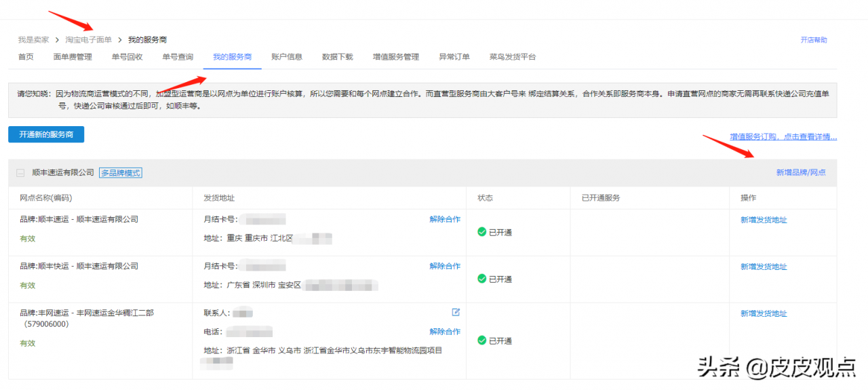Click the 多品牌模式 tag

point(121,173)
